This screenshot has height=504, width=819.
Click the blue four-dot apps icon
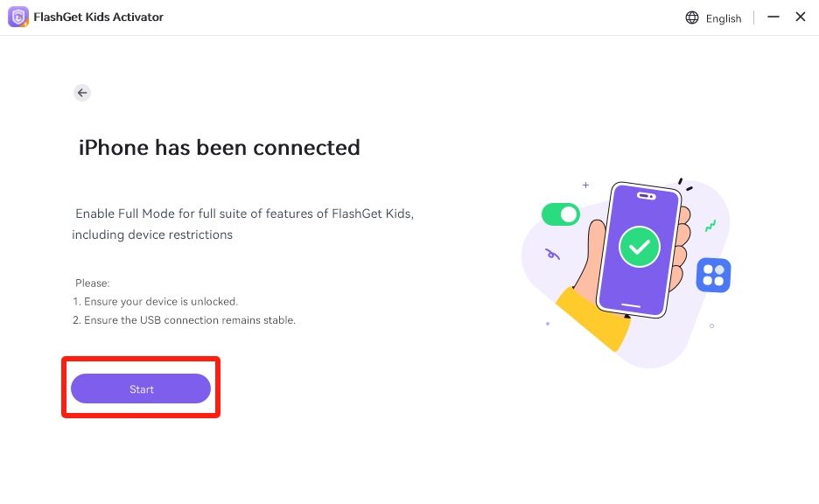point(713,276)
